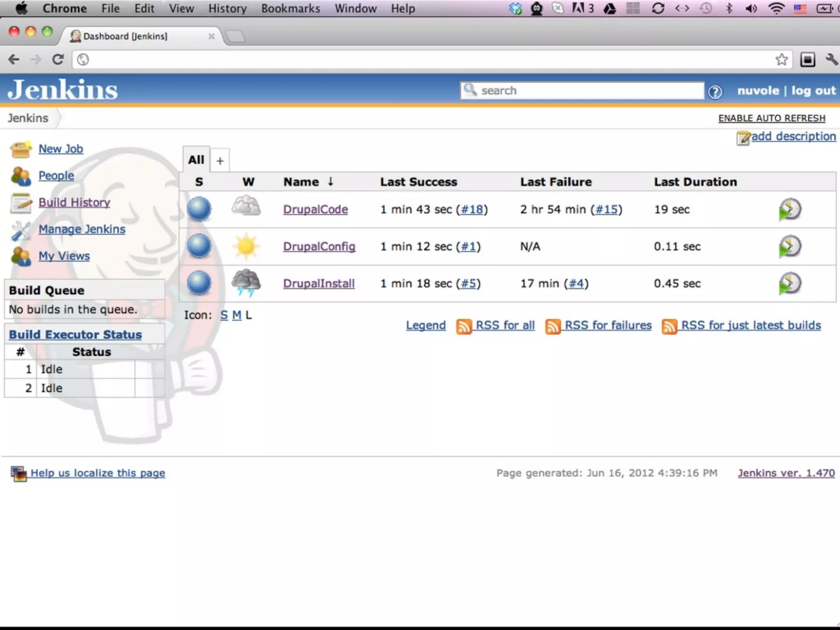Click the blue status ball for DrupalCode

click(x=199, y=209)
